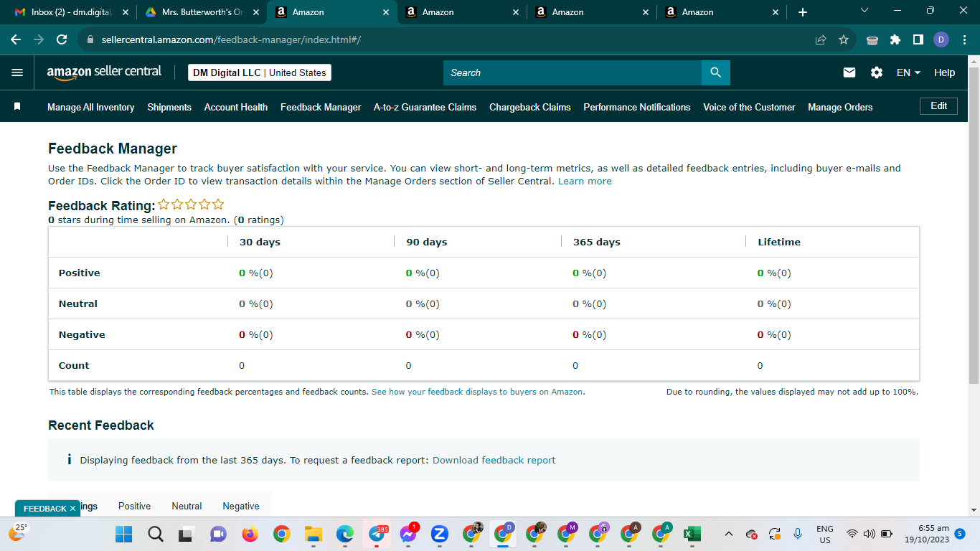
Task: Open Chargeback Claims
Action: (530, 107)
